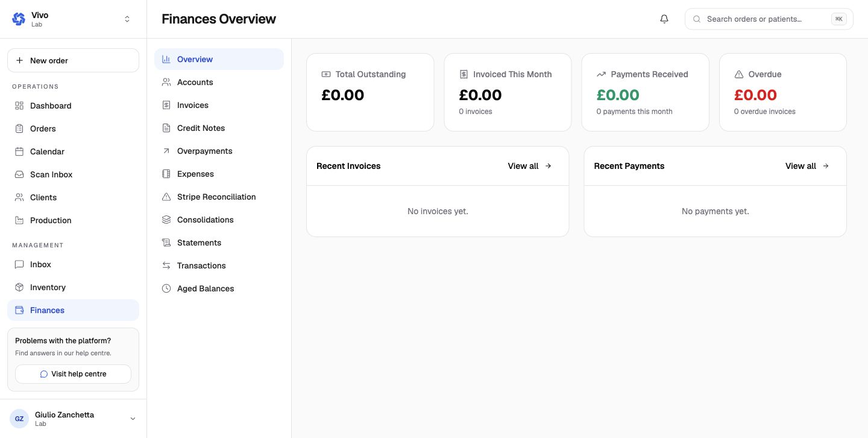Go to the Invoices section
Image resolution: width=868 pixels, height=438 pixels.
(x=219, y=105)
